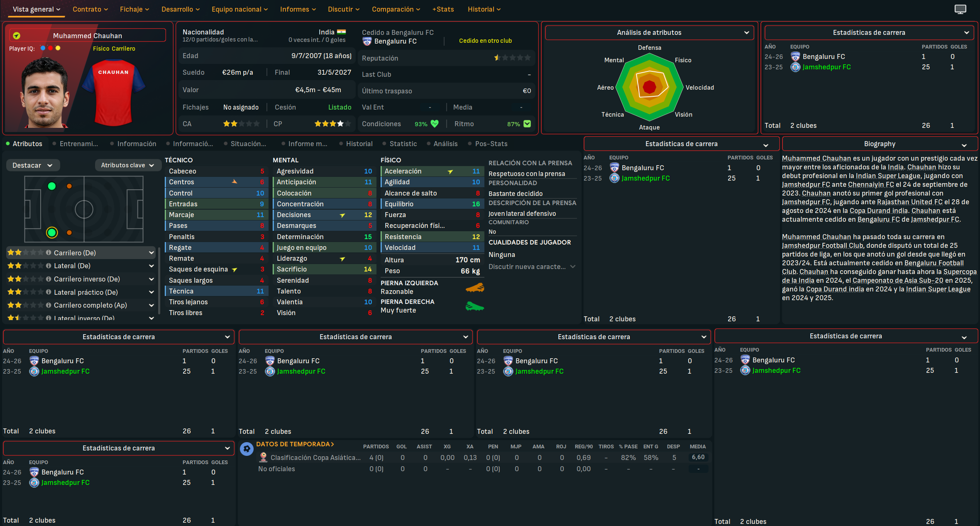Click the Bengaluru FC club link under Cedido

pos(395,41)
